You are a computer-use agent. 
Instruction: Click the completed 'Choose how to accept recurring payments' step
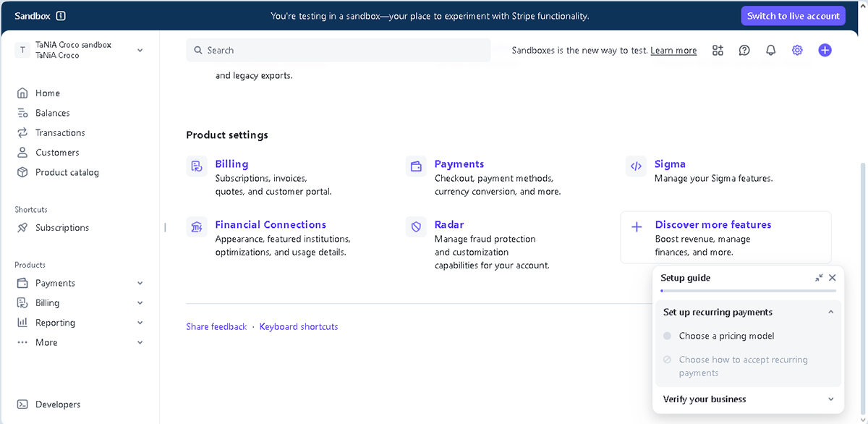point(666,360)
